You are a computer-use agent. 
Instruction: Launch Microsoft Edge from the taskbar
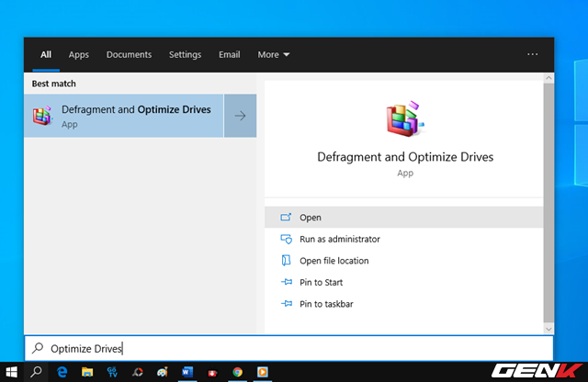(x=62, y=372)
